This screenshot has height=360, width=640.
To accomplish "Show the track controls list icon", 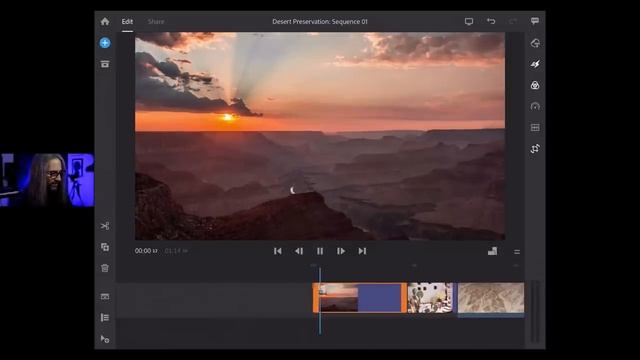I will coord(105,318).
